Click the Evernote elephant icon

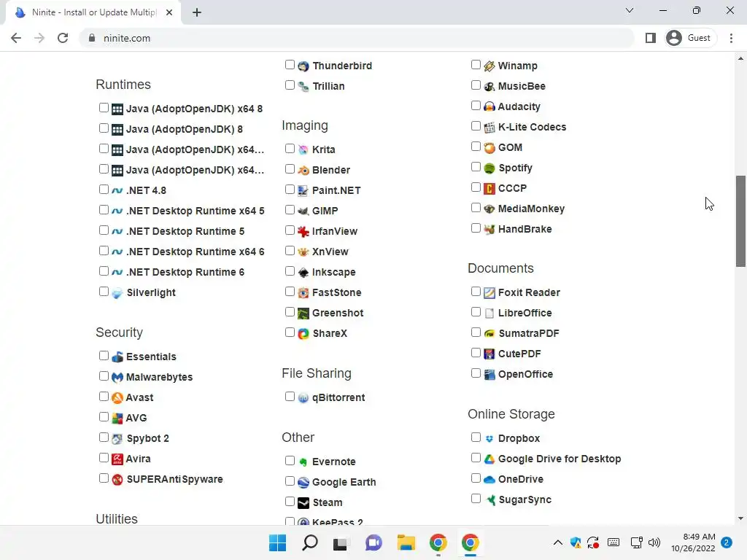pos(303,462)
